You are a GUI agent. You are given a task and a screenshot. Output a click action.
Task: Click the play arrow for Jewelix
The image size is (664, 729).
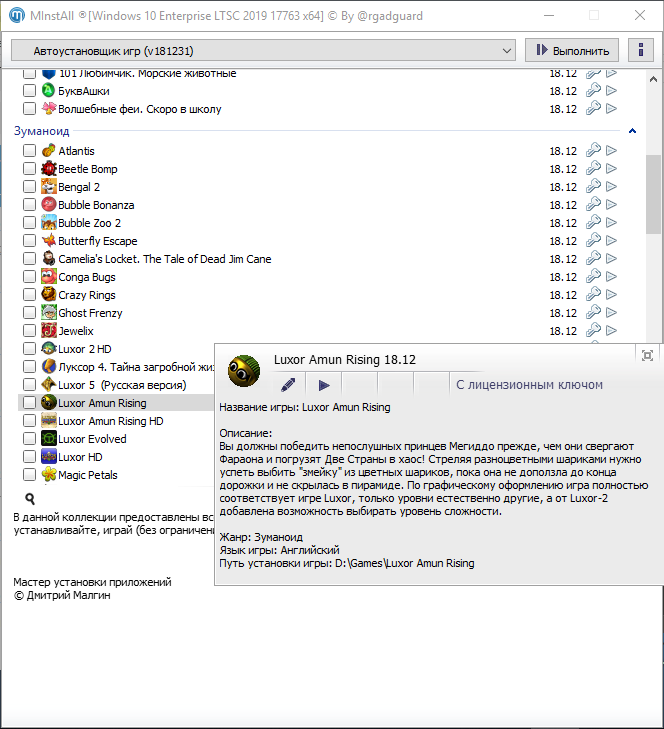611,331
